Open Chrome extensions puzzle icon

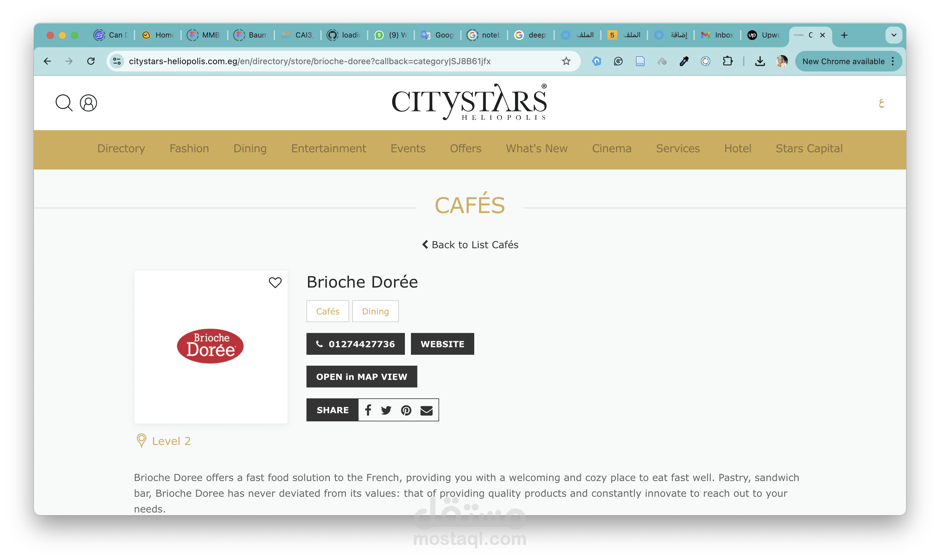pos(727,61)
